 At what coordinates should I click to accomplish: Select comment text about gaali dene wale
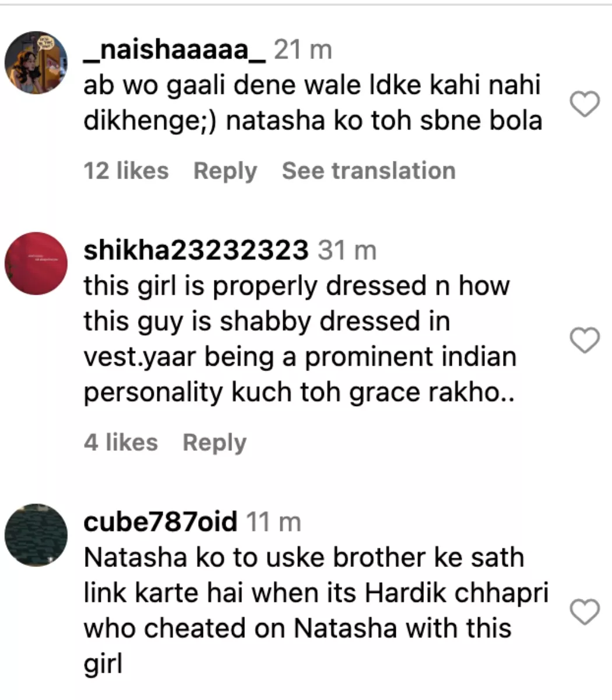coord(314,104)
